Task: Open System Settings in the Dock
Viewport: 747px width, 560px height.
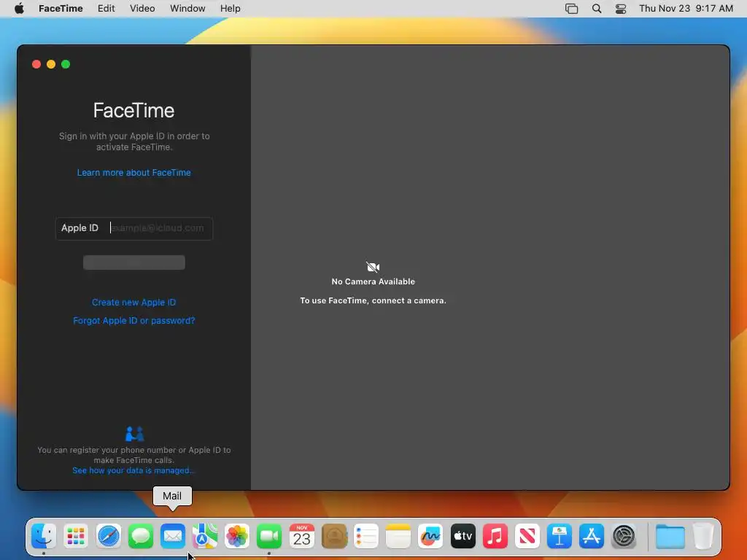Action: (624, 537)
